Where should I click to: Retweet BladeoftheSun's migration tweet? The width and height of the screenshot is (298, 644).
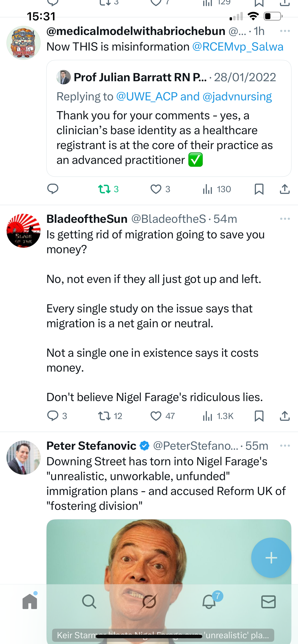[104, 416]
